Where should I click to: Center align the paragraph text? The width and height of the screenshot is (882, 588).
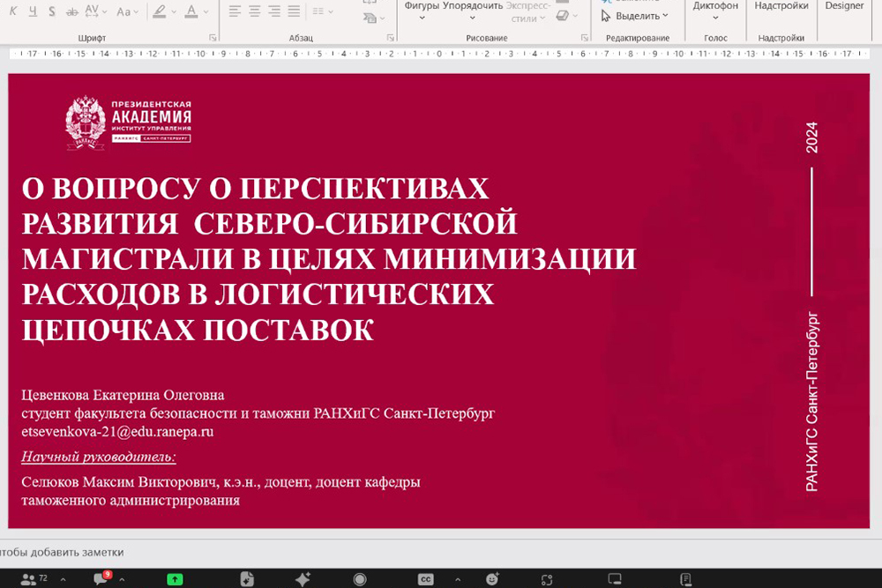[254, 11]
